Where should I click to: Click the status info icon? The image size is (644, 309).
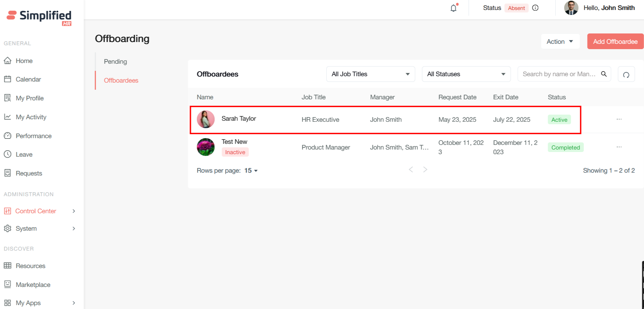pos(535,8)
